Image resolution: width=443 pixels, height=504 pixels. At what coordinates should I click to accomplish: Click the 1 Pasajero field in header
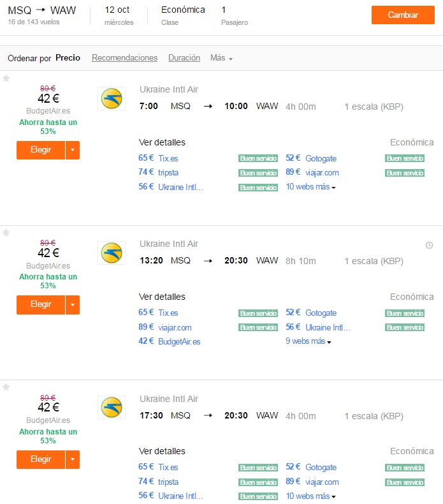click(235, 15)
